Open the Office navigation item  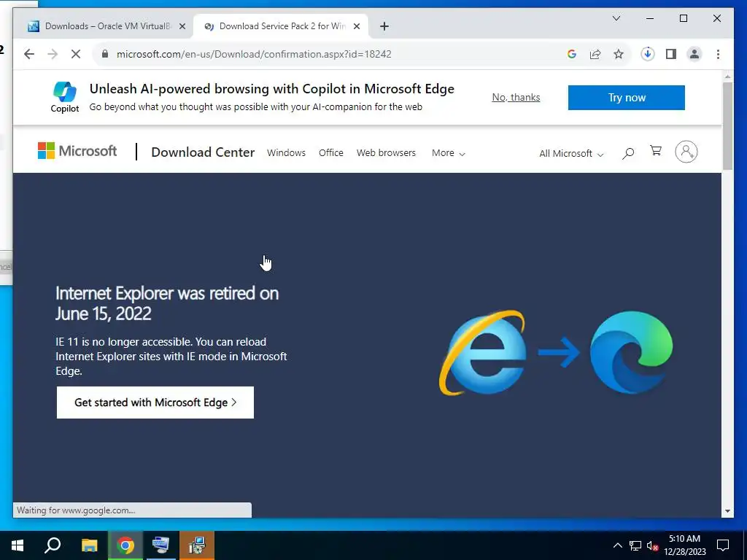331,153
